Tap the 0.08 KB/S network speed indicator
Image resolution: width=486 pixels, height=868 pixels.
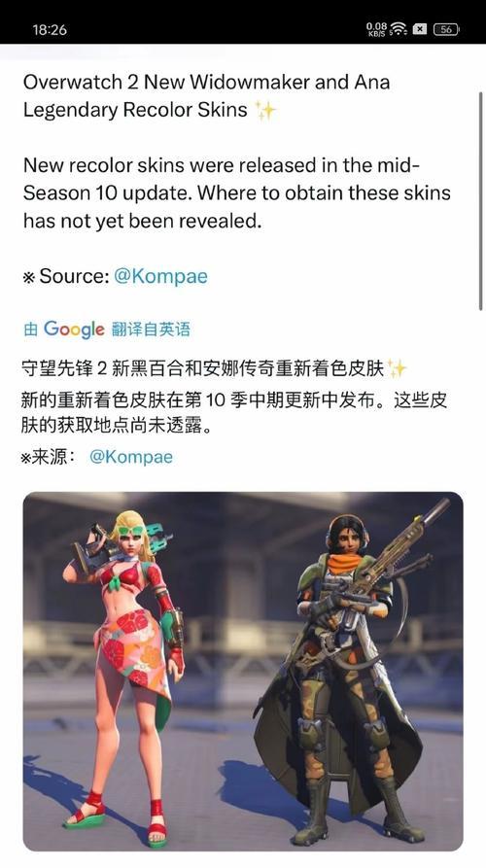376,29
